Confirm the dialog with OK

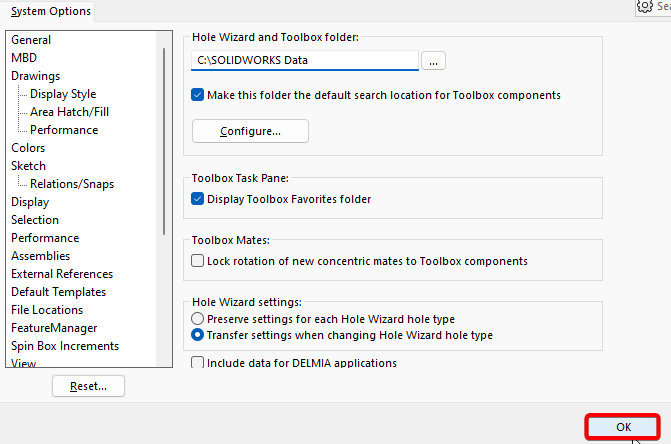pyautogui.click(x=623, y=427)
